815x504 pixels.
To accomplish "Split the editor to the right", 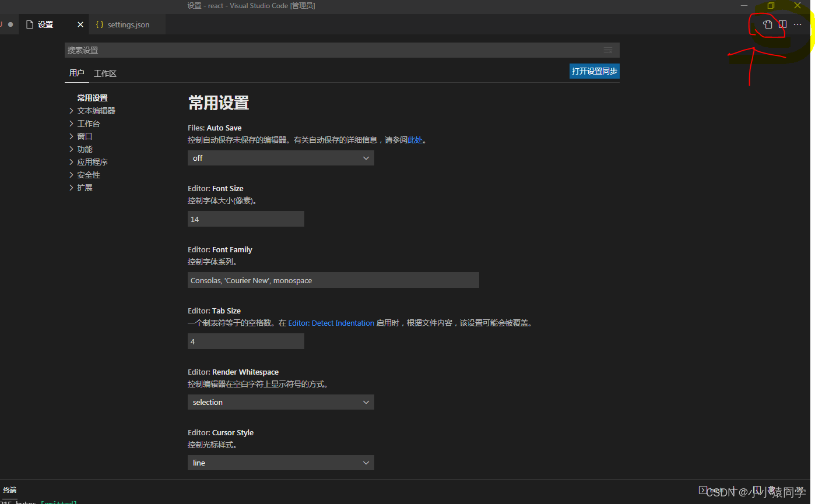I will coord(783,24).
